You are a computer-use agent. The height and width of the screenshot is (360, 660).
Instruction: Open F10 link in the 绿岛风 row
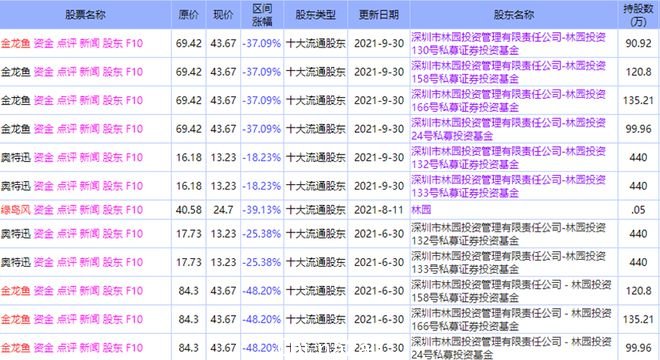click(134, 210)
